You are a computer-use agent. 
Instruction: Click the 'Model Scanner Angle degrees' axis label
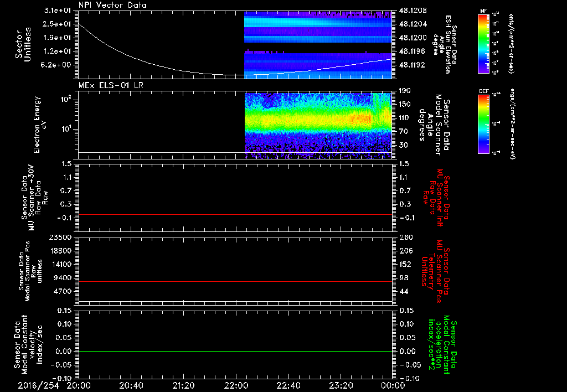click(x=434, y=125)
